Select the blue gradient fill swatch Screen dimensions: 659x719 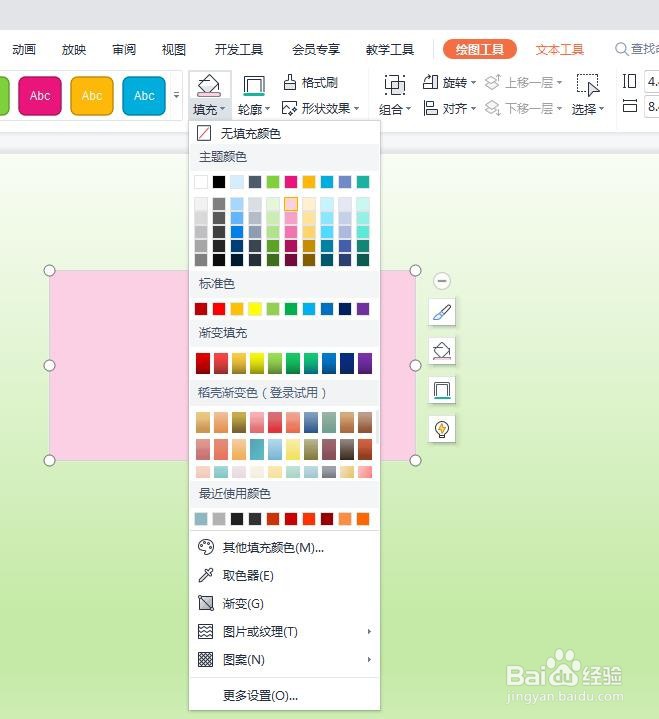pos(329,363)
